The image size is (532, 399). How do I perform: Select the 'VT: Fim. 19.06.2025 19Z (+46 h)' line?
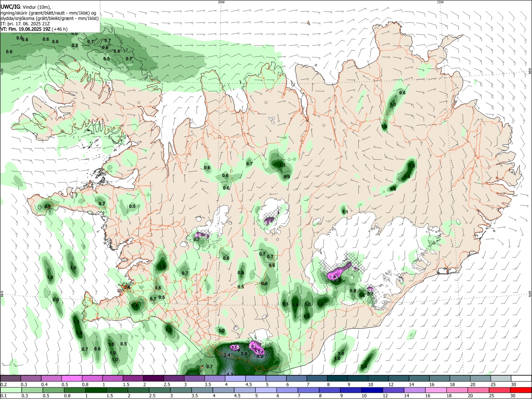pos(34,29)
